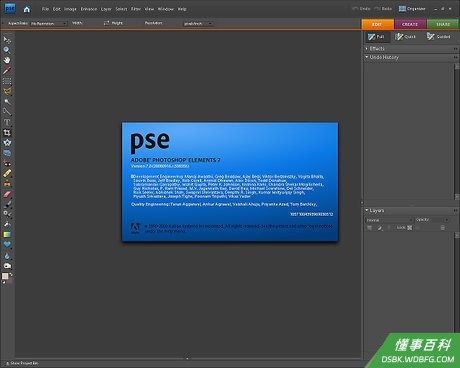460x368 pixels.
Task: Switch to the purple CREATE tab
Action: coord(410,24)
